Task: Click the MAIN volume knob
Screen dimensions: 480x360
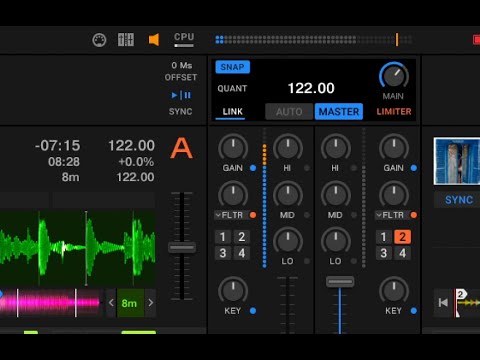Action: click(394, 75)
